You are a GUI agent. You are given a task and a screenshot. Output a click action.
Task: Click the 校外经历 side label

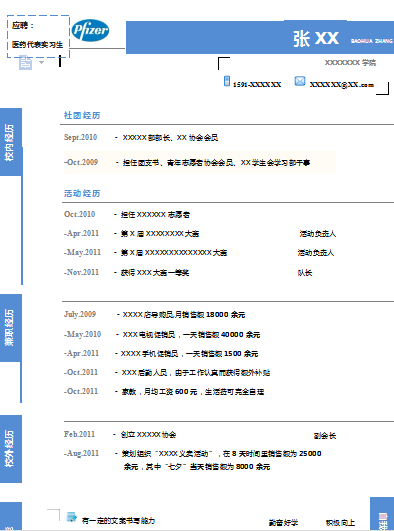pos(10,449)
